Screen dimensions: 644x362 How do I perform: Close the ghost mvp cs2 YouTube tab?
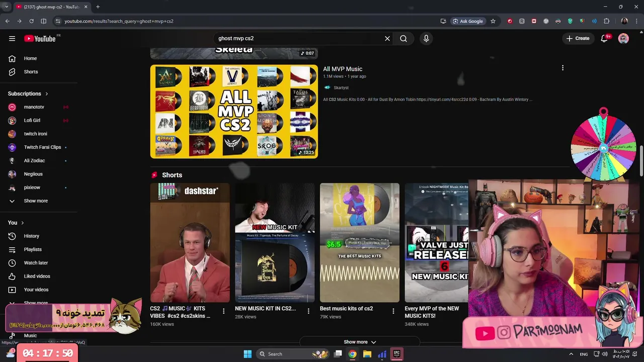[x=86, y=7]
